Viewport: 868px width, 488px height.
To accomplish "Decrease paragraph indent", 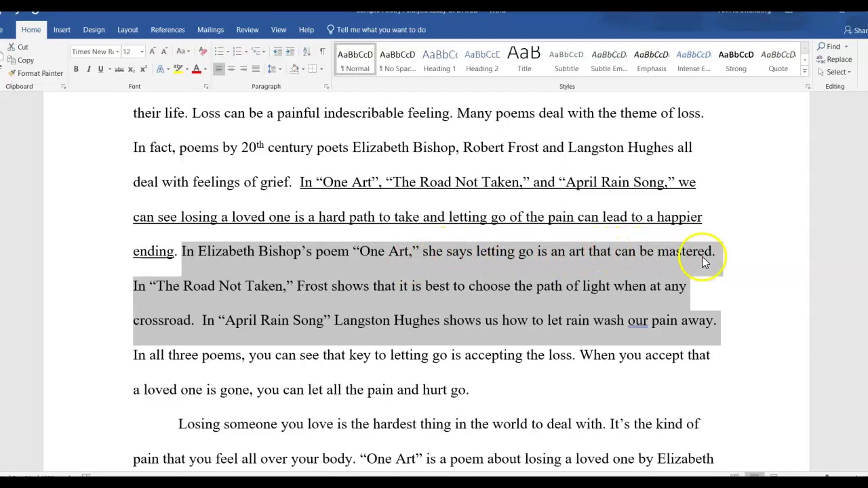I will coord(277,52).
